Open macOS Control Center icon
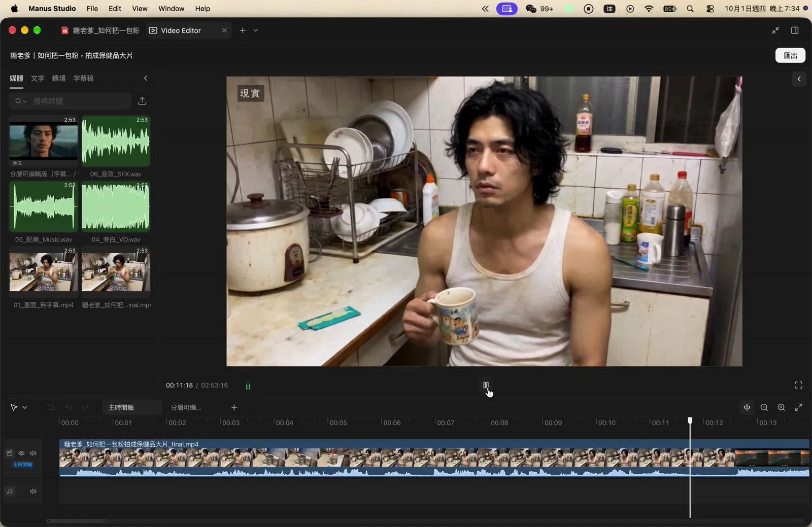 [x=710, y=9]
